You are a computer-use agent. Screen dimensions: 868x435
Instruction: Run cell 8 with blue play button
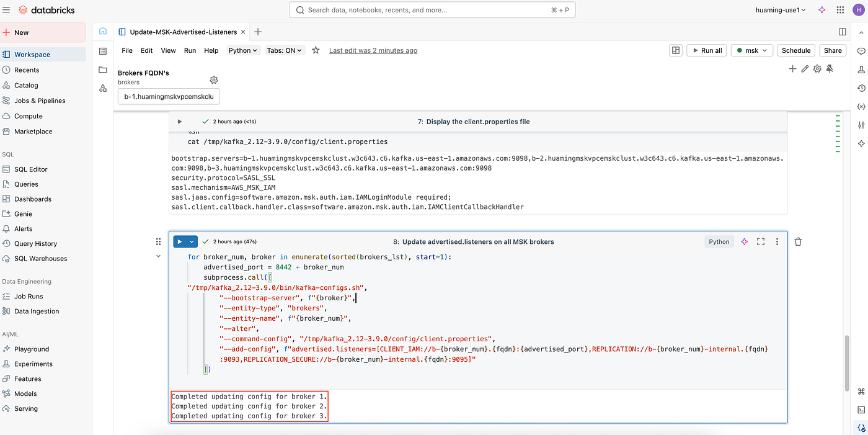[179, 241]
